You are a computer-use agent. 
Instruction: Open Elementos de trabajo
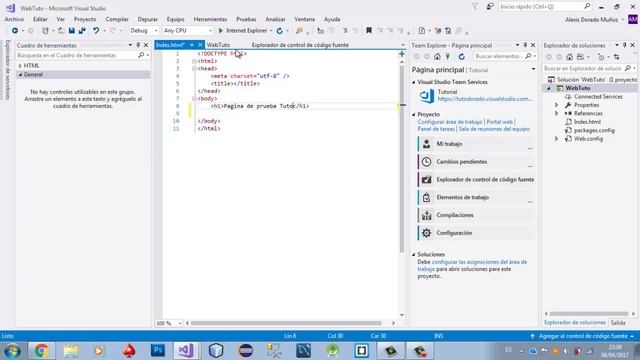[x=476, y=197]
